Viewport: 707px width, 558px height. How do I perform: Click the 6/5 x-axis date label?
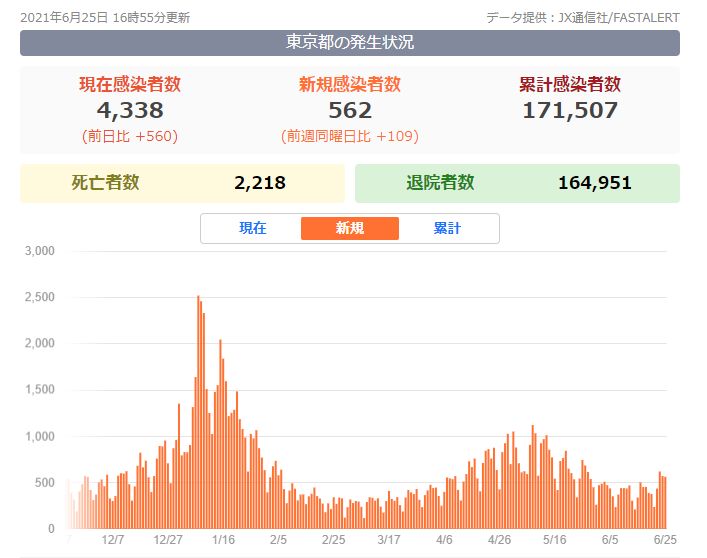[610, 540]
